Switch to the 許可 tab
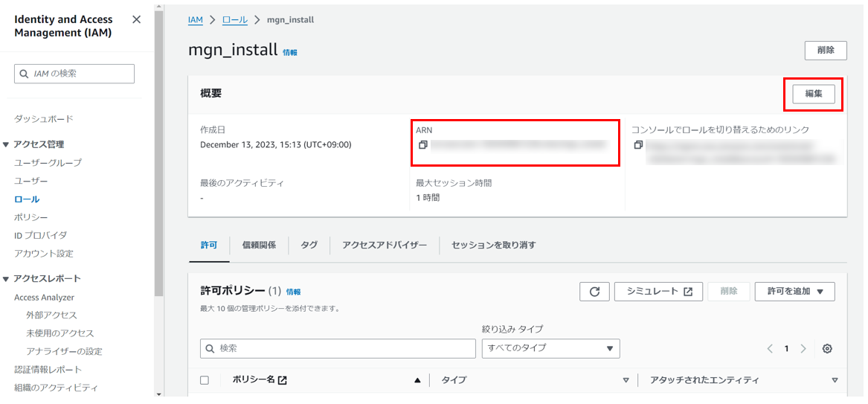The image size is (868, 404). [209, 246]
